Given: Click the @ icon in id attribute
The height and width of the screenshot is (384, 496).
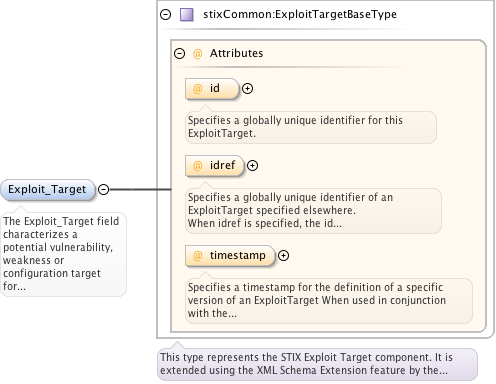Looking at the screenshot, I should coord(198,89).
